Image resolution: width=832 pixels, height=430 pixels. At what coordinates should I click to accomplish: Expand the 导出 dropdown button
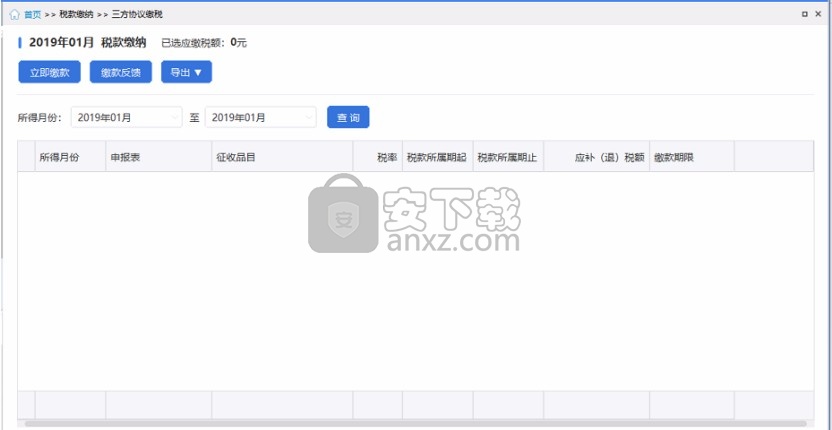pyautogui.click(x=186, y=72)
